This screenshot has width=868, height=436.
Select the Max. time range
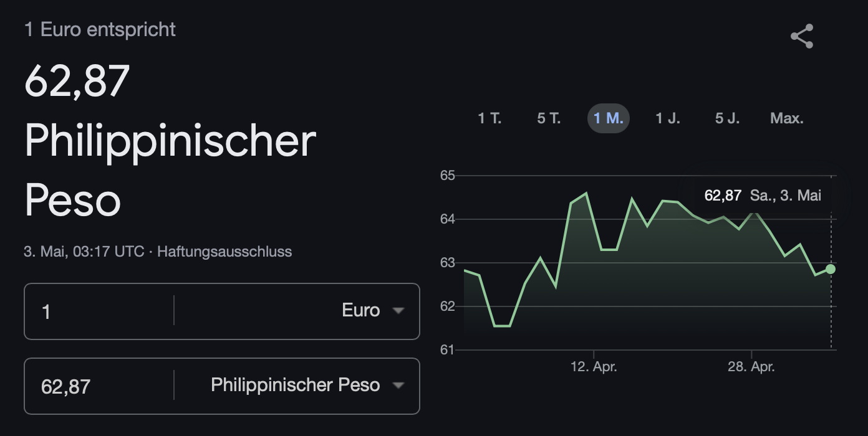(787, 118)
